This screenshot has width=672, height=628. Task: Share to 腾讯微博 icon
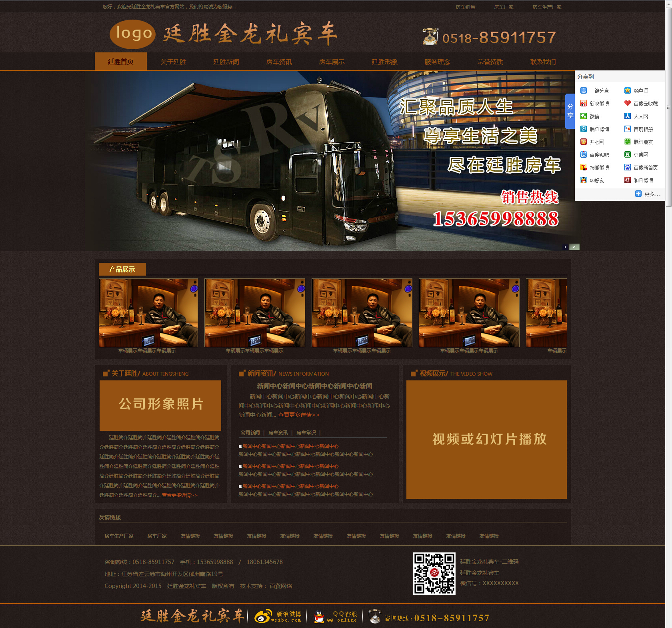coord(584,129)
